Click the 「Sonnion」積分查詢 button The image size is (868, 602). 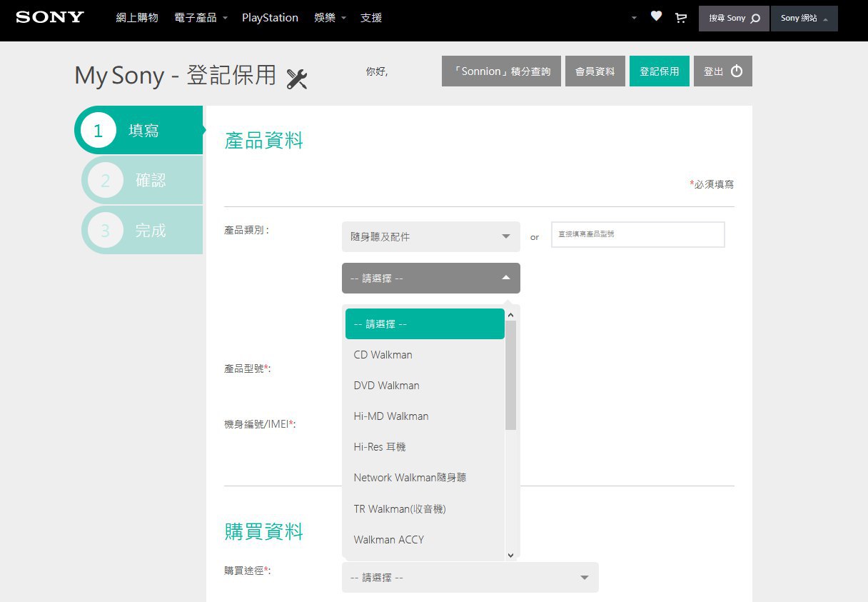pos(501,71)
